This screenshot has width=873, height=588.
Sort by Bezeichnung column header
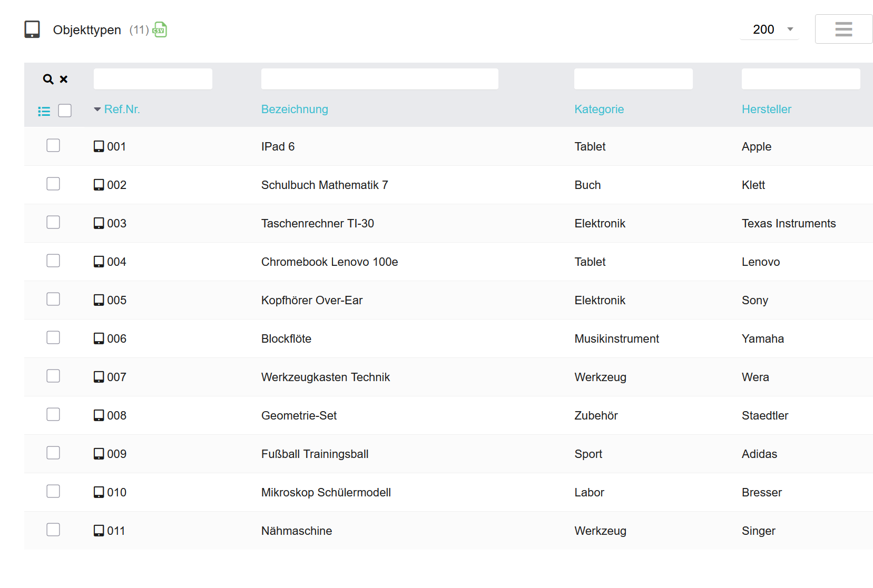tap(295, 109)
